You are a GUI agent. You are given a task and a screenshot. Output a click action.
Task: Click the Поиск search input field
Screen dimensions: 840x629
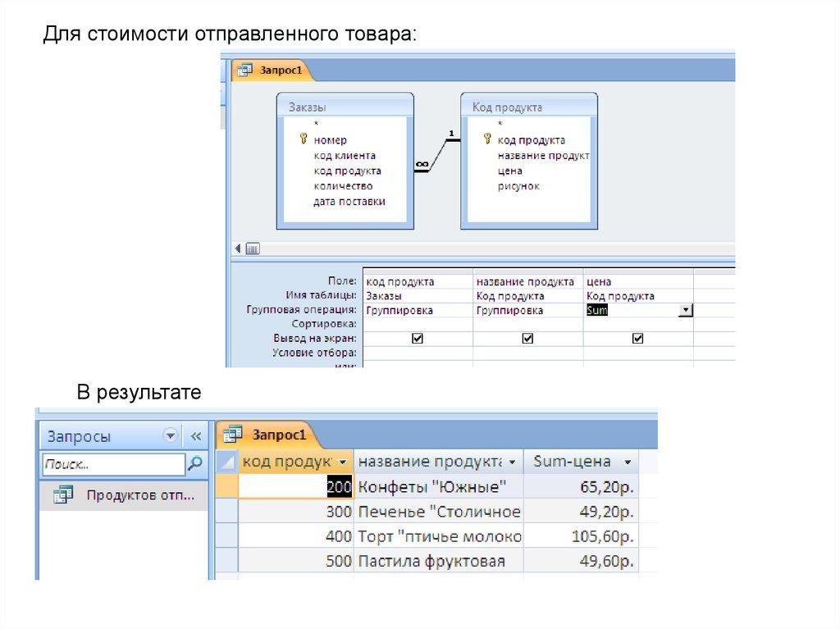113,464
